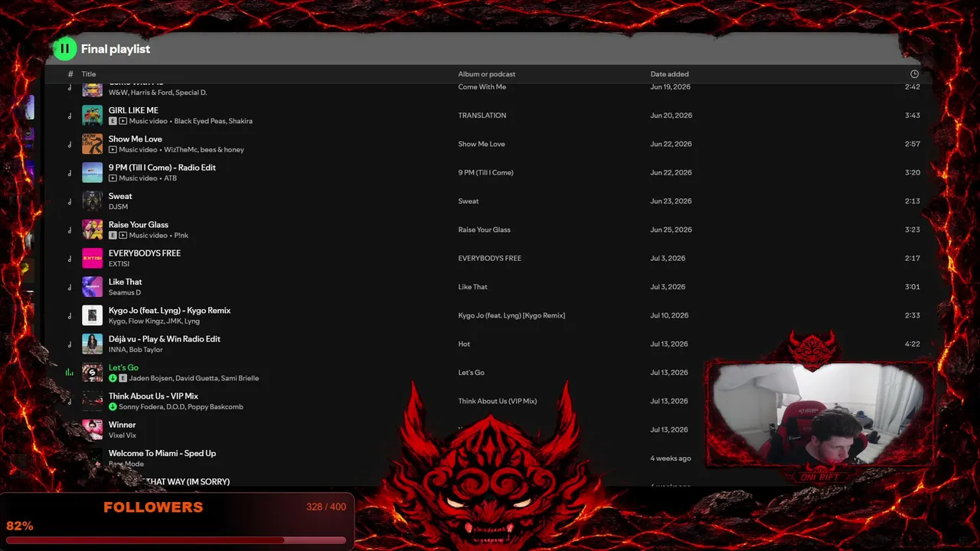Screen dimensions: 980x551
Task: Go to the EXTISI artist page
Action: click(119, 264)
